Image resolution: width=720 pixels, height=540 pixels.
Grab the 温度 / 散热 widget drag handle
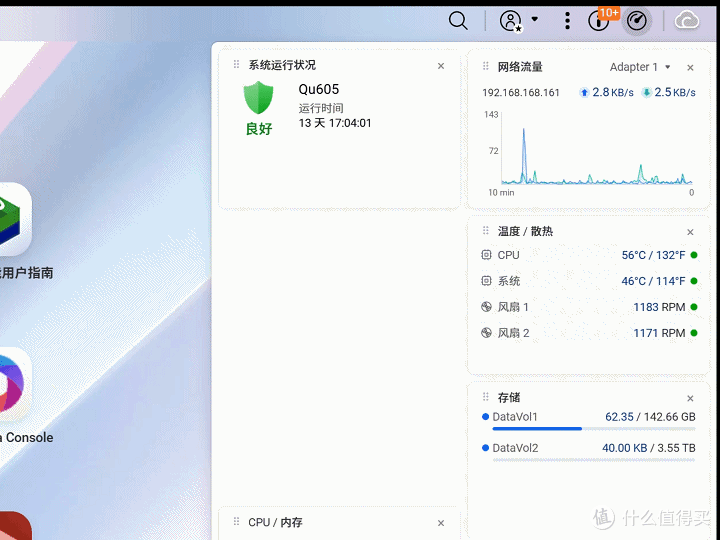(486, 231)
